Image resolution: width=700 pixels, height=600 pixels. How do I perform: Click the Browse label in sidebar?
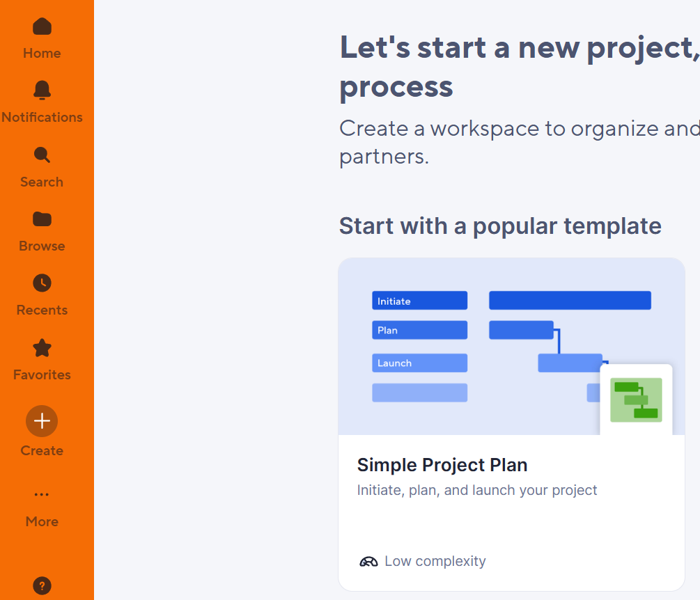[x=42, y=246]
